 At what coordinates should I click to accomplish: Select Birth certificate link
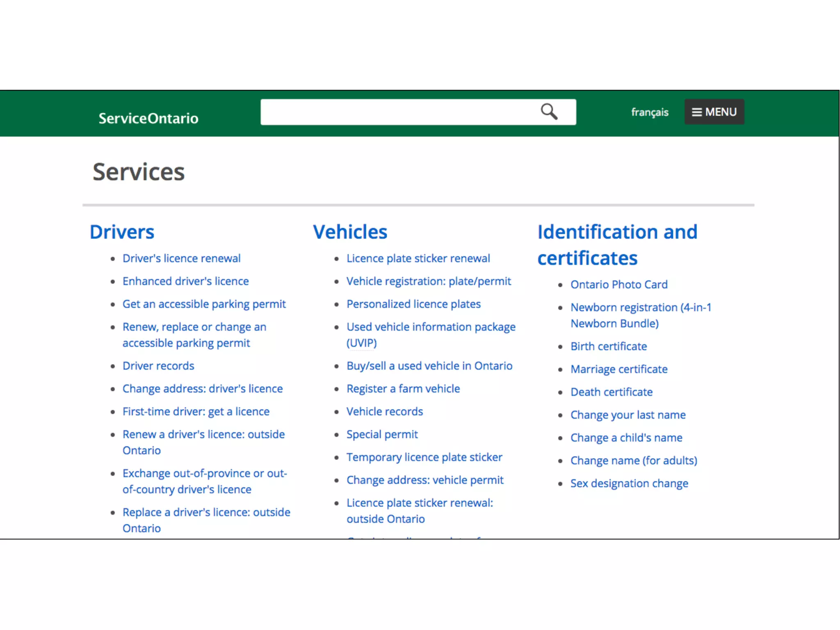pos(608,346)
